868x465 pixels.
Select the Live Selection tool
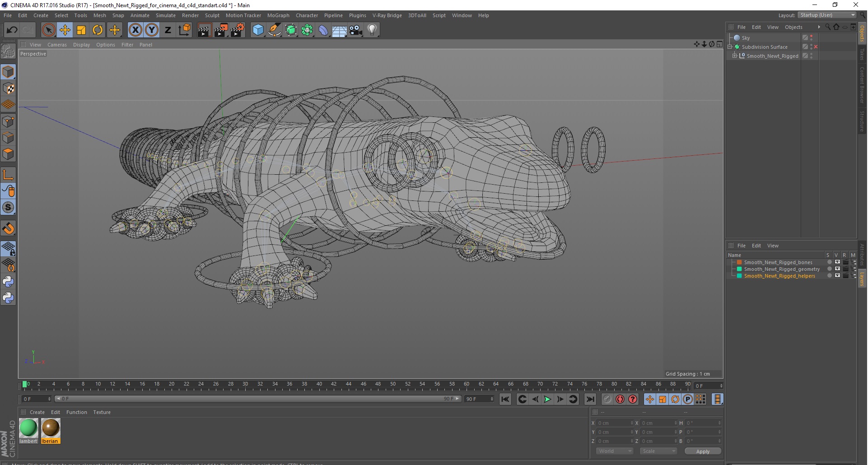[x=48, y=30]
